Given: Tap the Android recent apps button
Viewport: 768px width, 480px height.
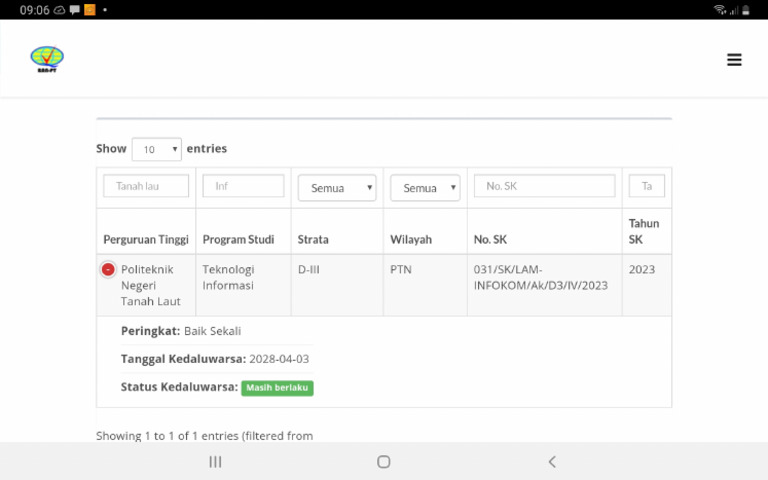Looking at the screenshot, I should coord(215,461).
